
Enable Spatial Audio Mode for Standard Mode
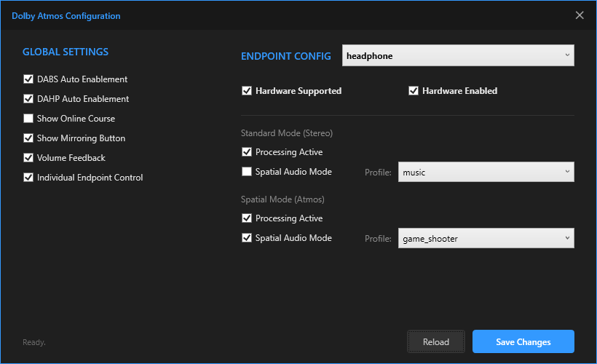coord(247,172)
